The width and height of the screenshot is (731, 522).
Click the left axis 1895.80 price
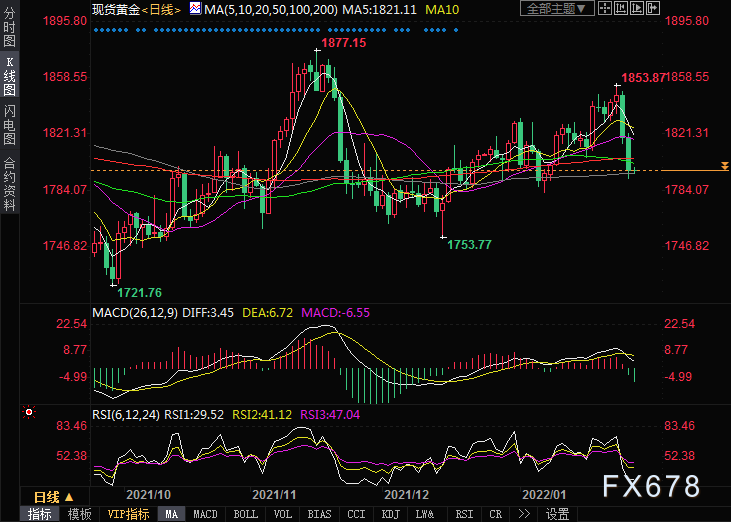[65, 21]
